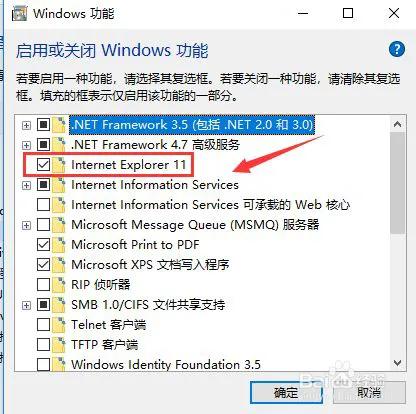Click the 确定 button
This screenshot has width=416, height=414.
point(287,393)
